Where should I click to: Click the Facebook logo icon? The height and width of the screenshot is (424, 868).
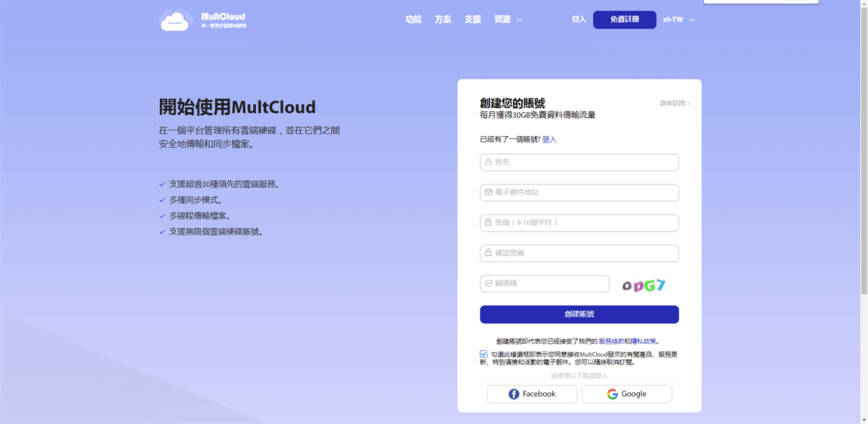pyautogui.click(x=514, y=394)
